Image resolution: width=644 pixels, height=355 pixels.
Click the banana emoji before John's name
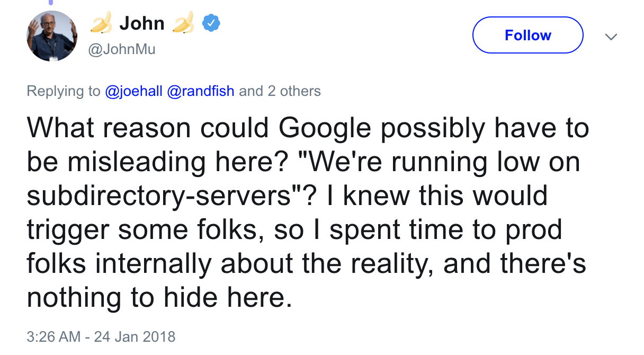click(101, 23)
